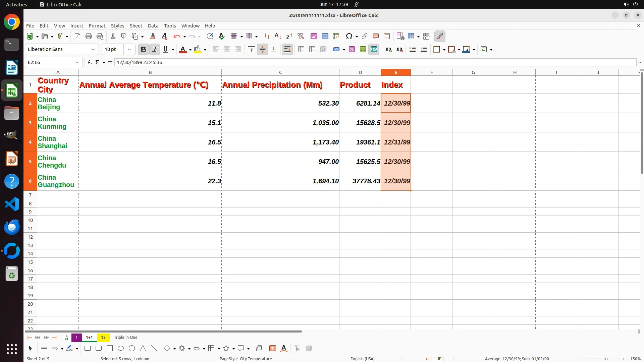The image size is (644, 362).
Task: Toggle Bold formatting off
Action: [144, 49]
